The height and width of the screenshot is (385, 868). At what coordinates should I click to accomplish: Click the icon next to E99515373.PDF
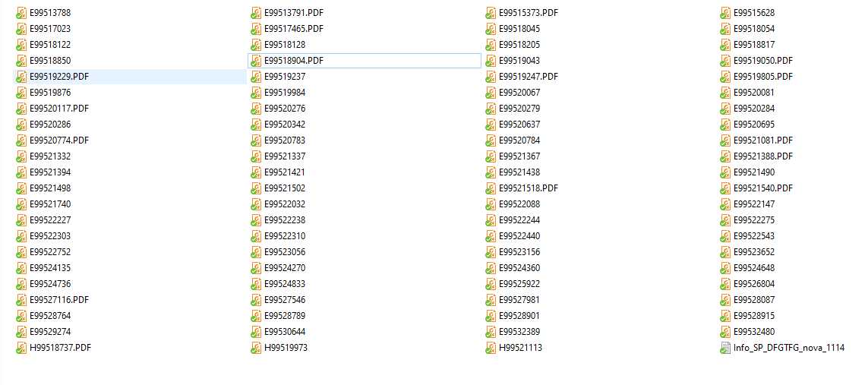point(491,13)
